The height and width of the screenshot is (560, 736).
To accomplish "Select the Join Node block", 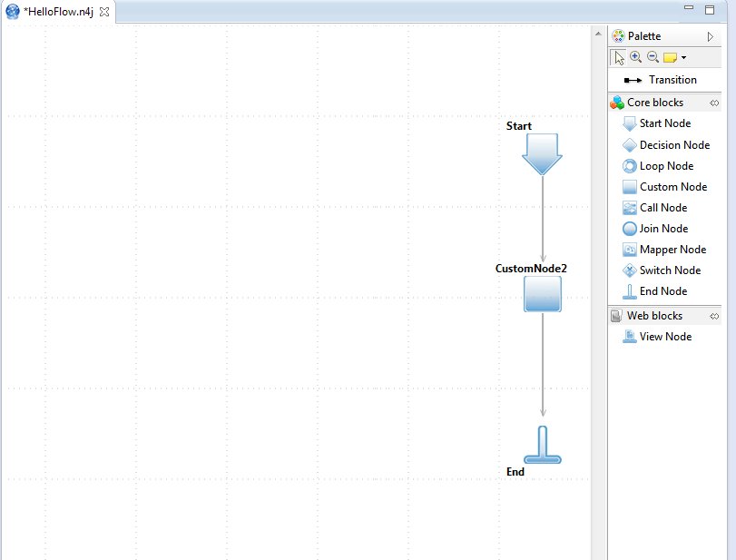I will tap(662, 229).
